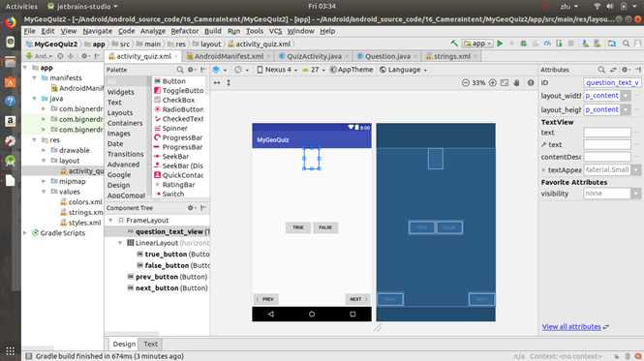This screenshot has width=644, height=361.
Task: Switch to Text editor tab
Action: (x=150, y=344)
